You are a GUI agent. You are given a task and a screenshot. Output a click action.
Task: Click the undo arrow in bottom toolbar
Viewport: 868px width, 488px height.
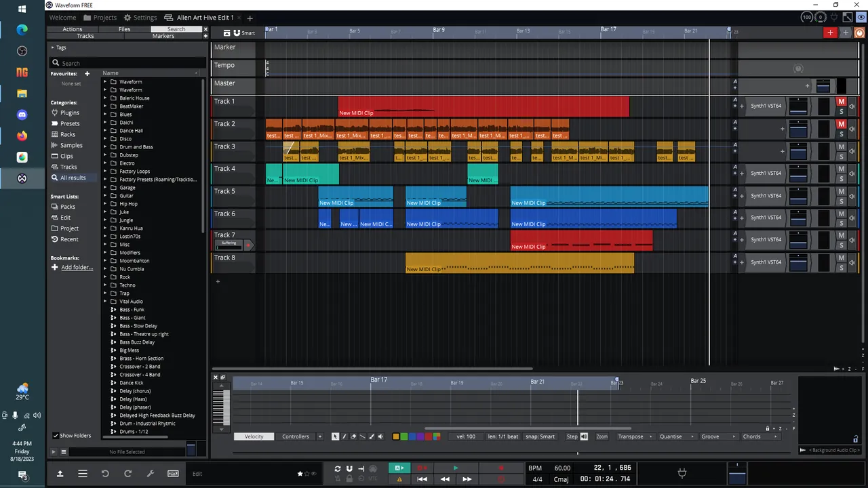tap(105, 474)
